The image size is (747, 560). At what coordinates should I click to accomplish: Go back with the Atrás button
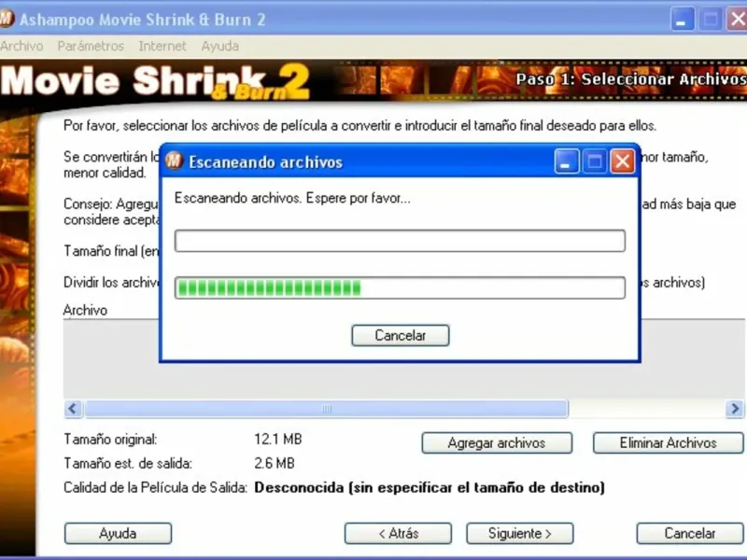(399, 533)
